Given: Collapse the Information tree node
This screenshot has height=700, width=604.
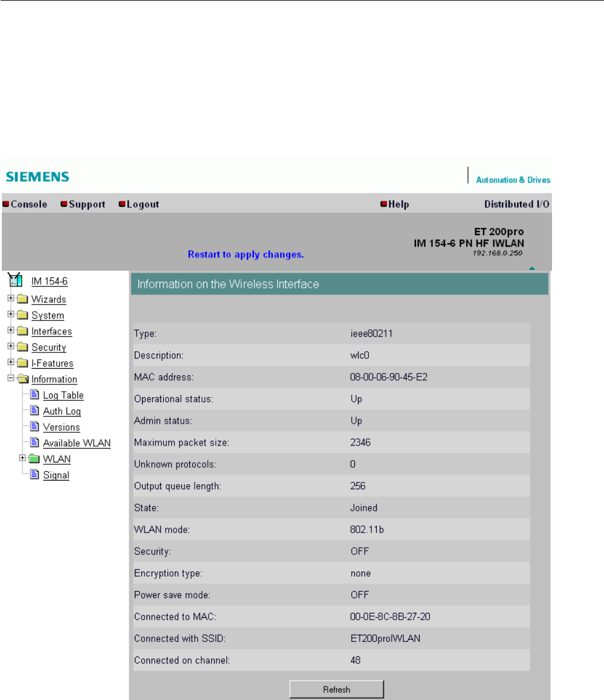Looking at the screenshot, I should [x=11, y=378].
